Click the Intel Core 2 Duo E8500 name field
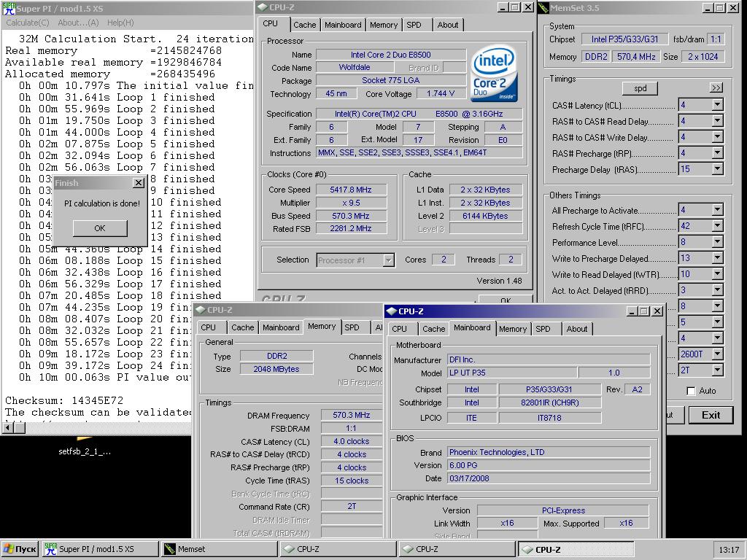This screenshot has height=560, width=747. click(x=391, y=55)
